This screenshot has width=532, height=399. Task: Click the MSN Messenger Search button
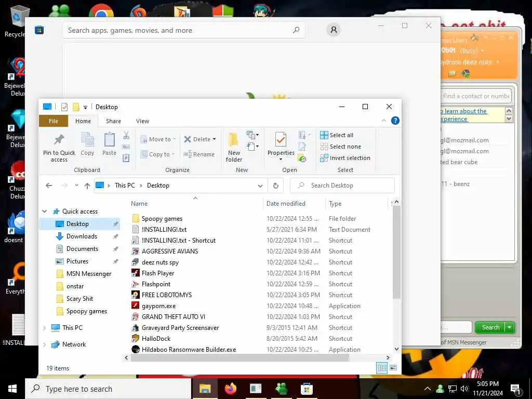tap(490, 327)
